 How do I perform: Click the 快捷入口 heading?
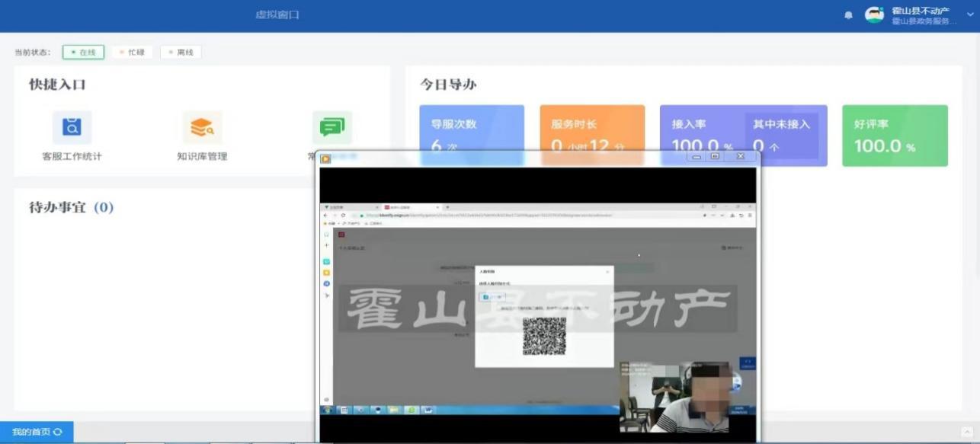(57, 85)
